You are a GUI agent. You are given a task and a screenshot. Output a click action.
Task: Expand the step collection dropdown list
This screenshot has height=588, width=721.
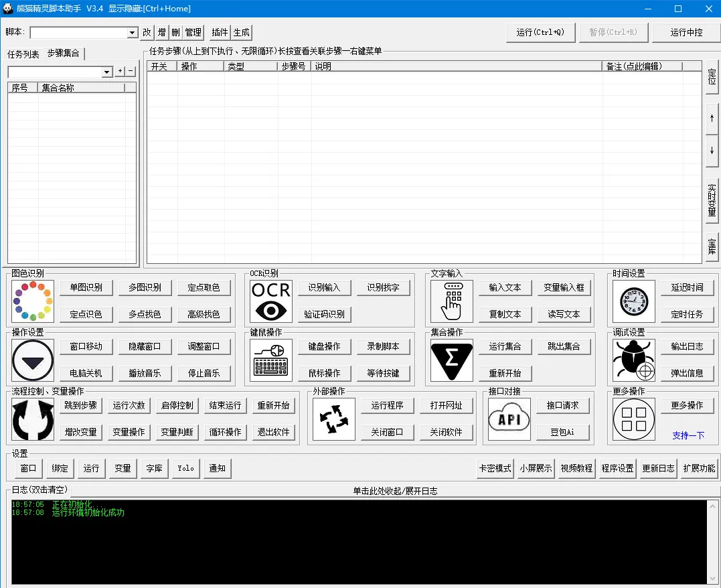(107, 72)
